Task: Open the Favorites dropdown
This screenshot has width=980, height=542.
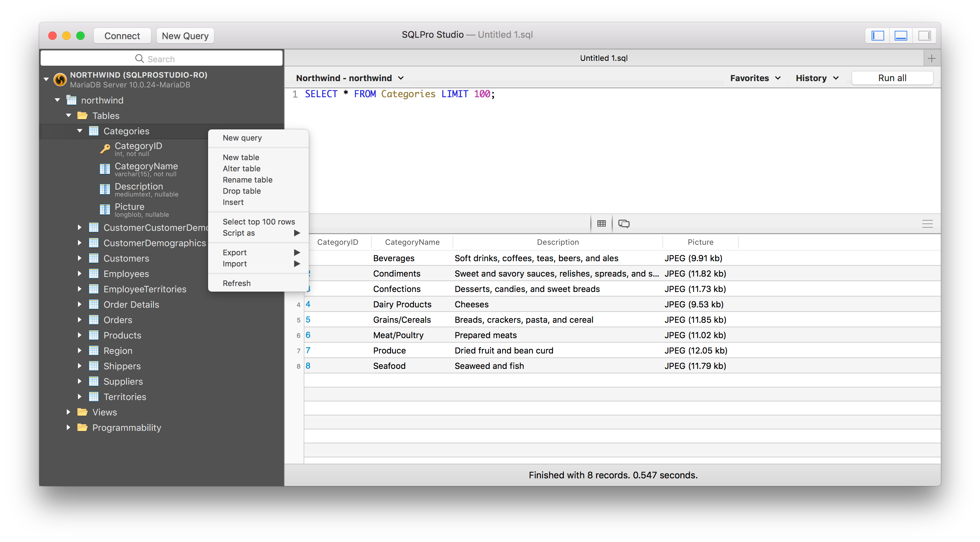Action: point(755,78)
